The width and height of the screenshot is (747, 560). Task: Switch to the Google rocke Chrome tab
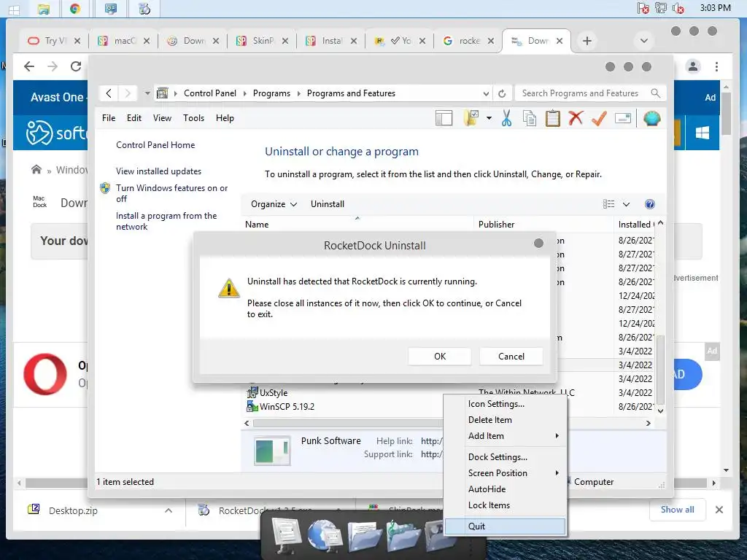(468, 41)
